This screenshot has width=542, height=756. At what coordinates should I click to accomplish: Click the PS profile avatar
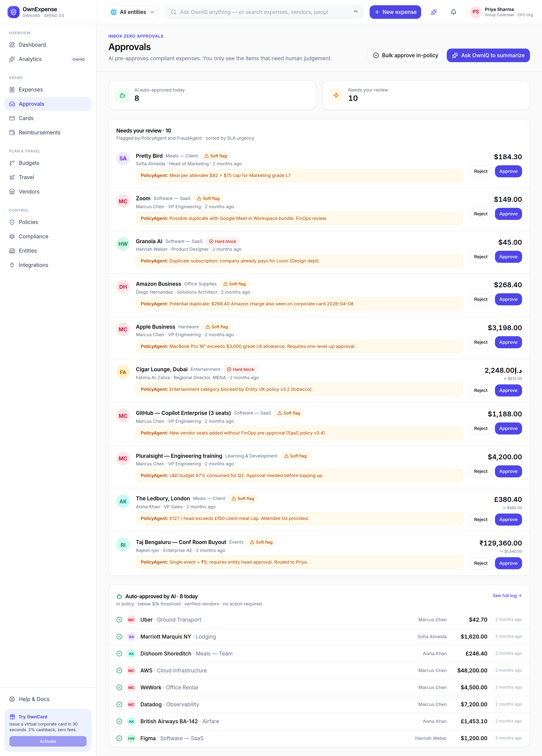point(476,12)
